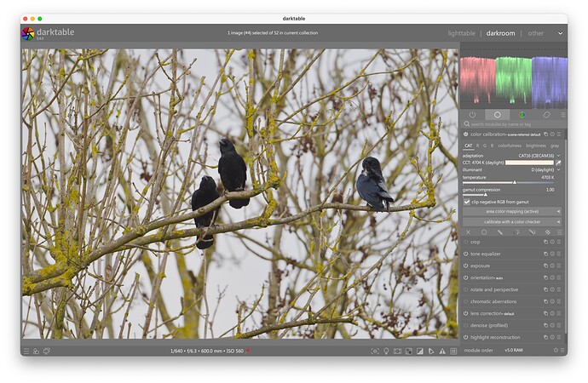Toggle the focus peaking icon
This screenshot has height=383, width=588.
coord(375,352)
